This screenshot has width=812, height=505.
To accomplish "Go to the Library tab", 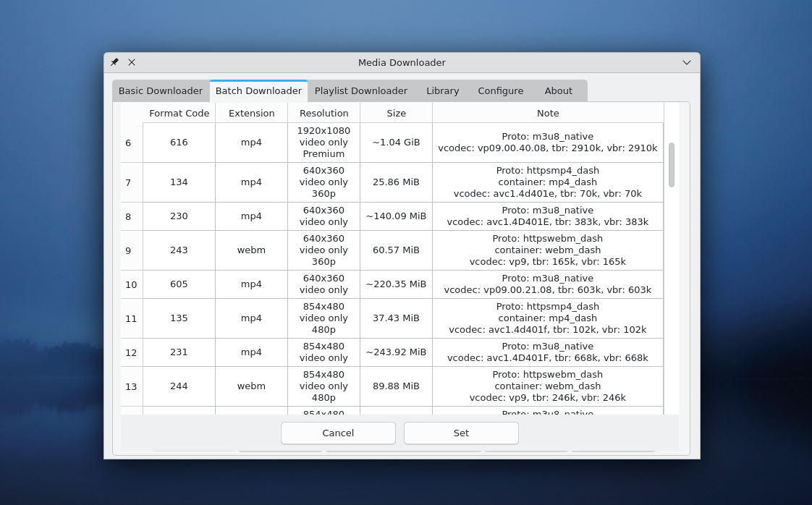I will click(x=442, y=90).
